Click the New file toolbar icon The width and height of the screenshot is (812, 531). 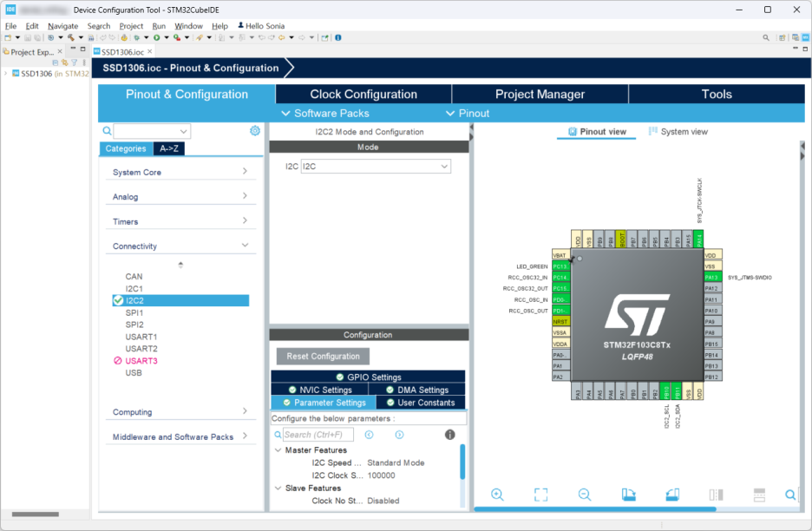[8, 38]
